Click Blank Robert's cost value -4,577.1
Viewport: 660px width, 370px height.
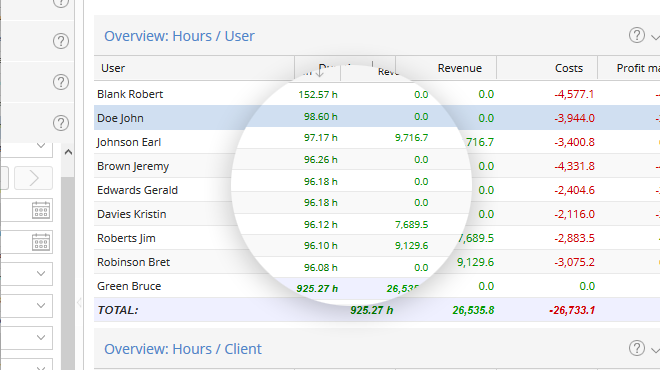coord(574,94)
